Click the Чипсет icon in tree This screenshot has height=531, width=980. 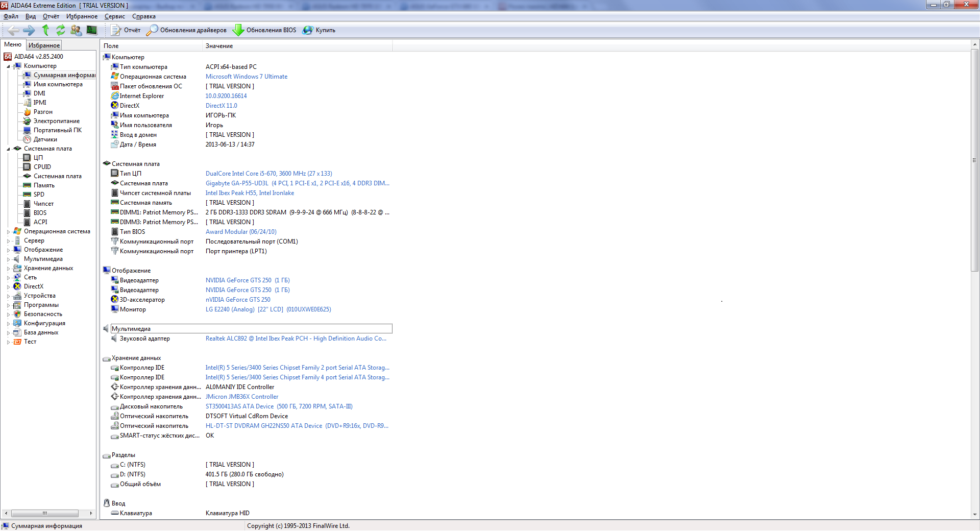(x=28, y=204)
